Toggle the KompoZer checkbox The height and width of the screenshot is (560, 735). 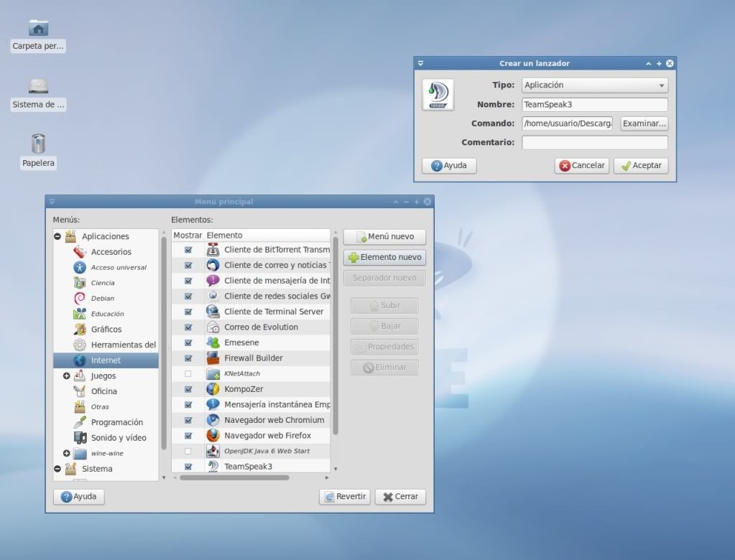coord(188,389)
